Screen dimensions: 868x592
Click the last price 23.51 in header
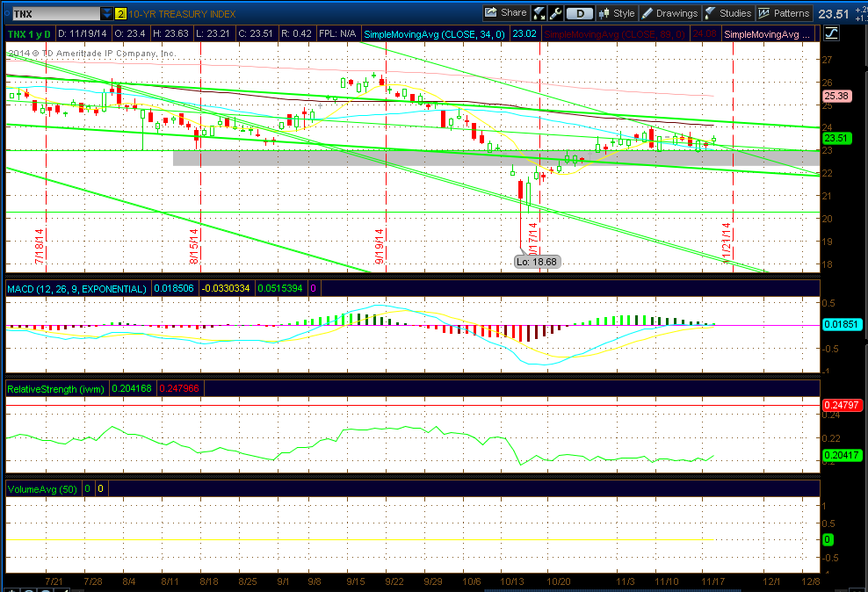(834, 14)
